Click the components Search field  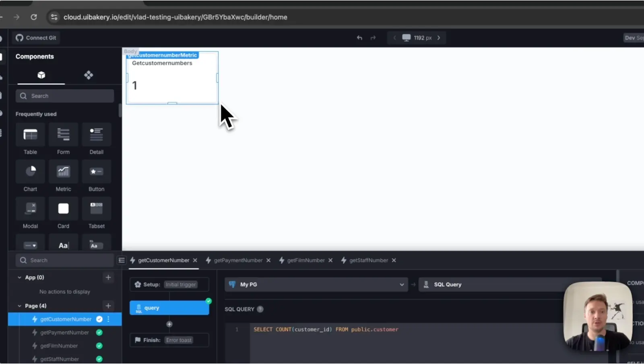point(65,96)
